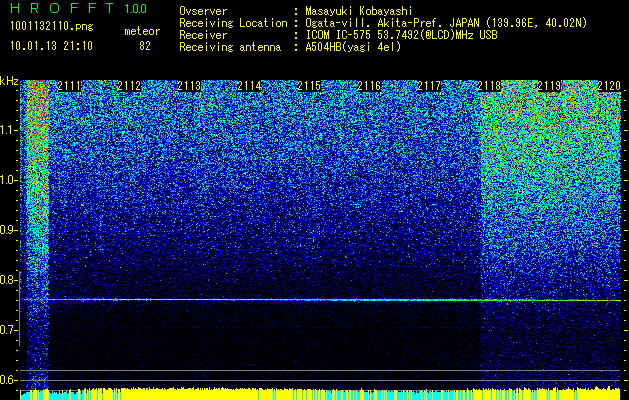Click the 0.6 frequency axis label

click(x=9, y=380)
